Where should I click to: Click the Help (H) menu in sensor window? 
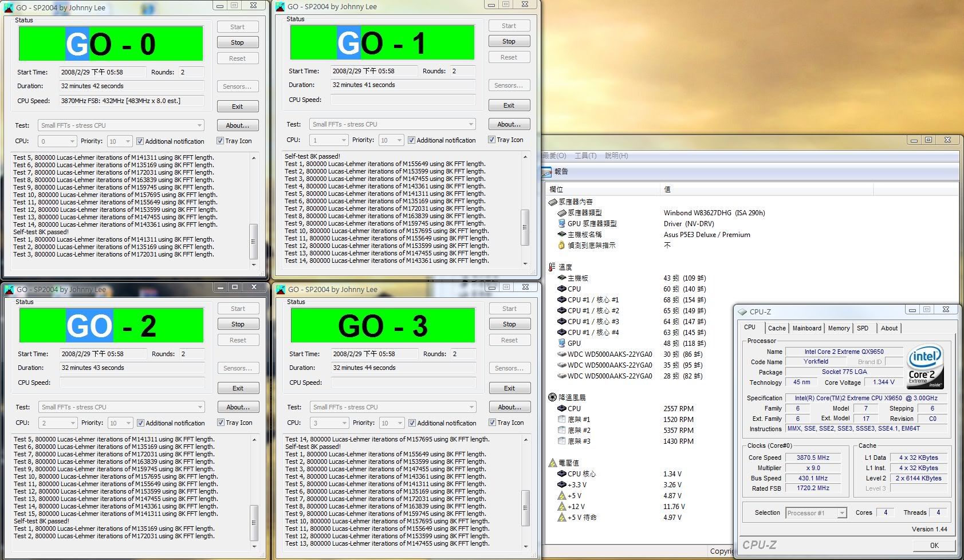pyautogui.click(x=616, y=156)
